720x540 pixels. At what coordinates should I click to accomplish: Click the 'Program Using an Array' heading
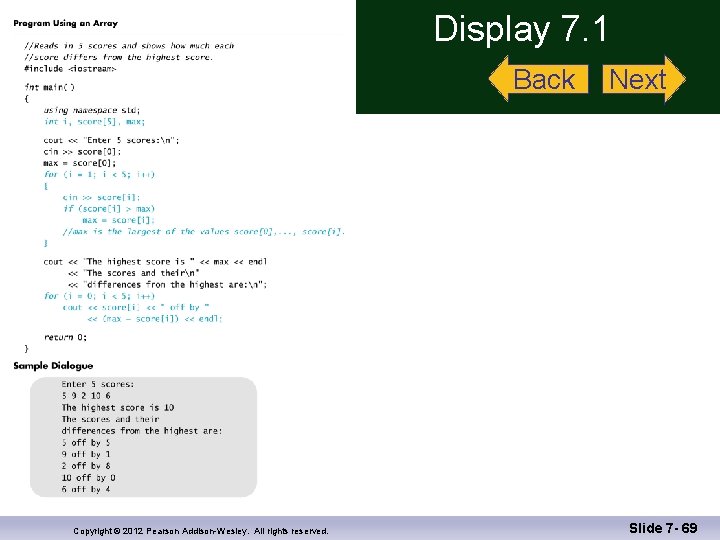pyautogui.click(x=66, y=23)
